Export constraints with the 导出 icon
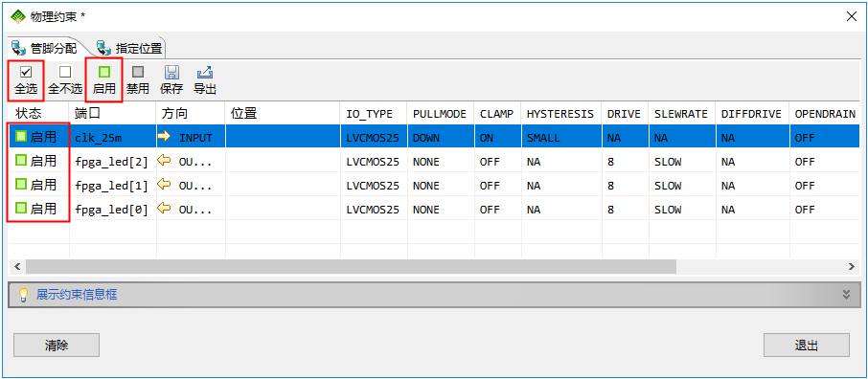 click(x=205, y=72)
